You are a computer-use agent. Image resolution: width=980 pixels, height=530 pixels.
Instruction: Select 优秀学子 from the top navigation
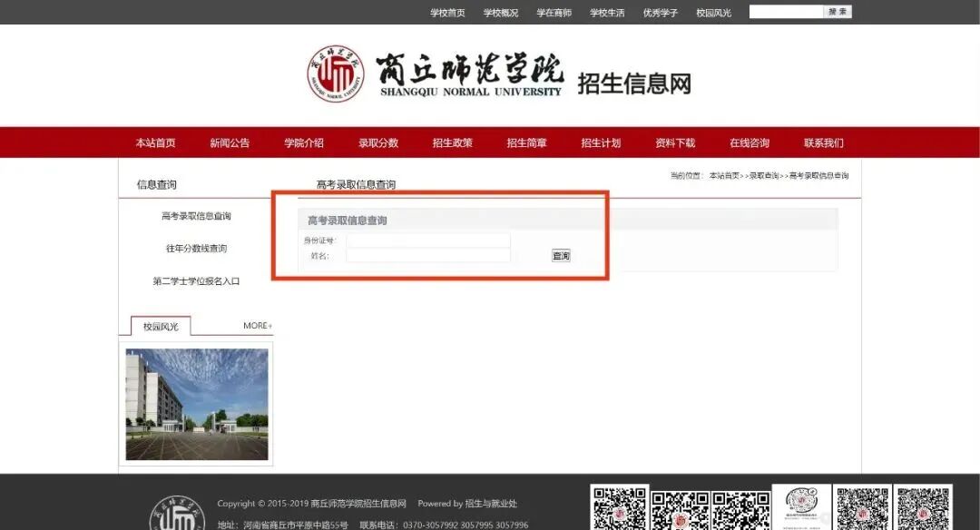[658, 13]
